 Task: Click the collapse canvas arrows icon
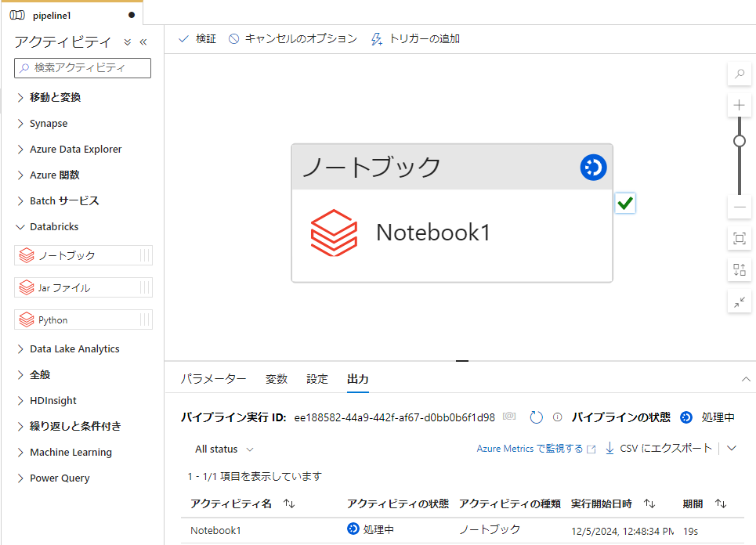tap(739, 302)
